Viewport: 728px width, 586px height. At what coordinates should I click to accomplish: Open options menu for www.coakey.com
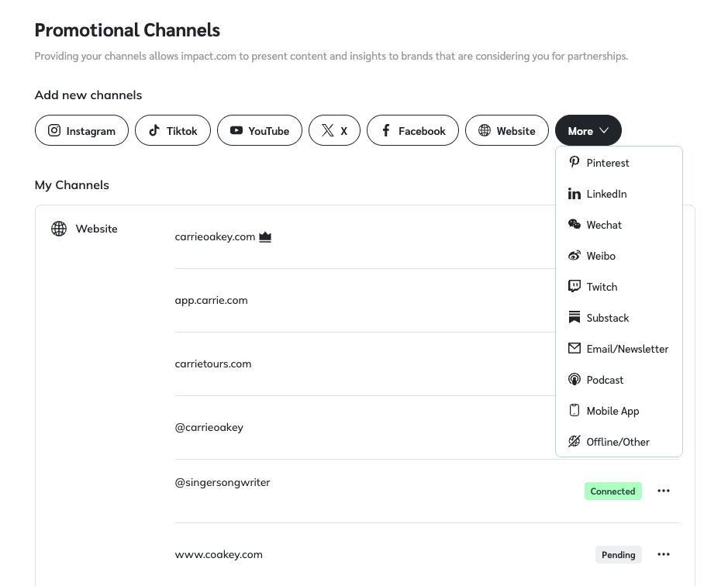tap(664, 554)
